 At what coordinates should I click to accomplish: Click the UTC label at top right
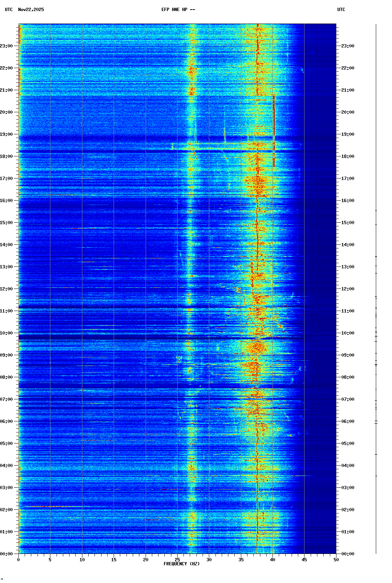tap(341, 10)
